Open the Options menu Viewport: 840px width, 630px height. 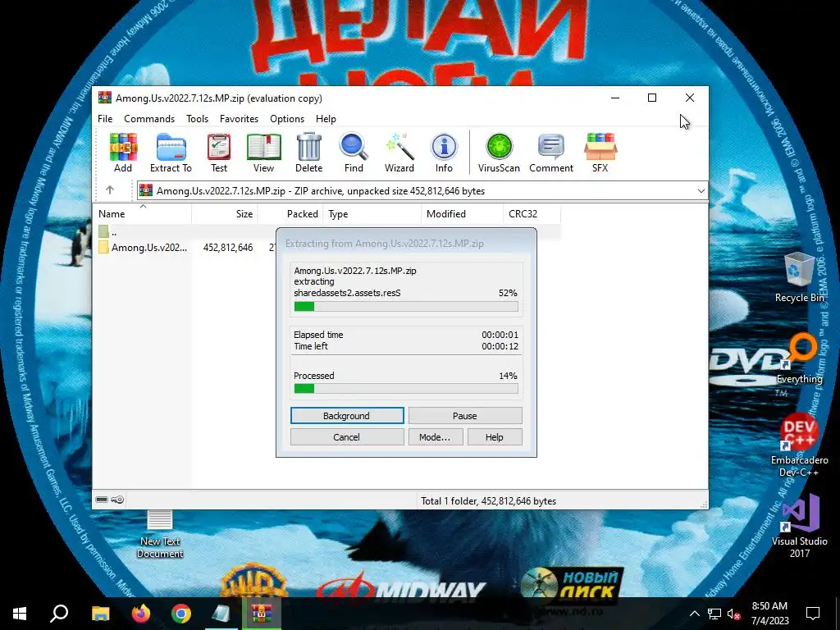coord(287,118)
